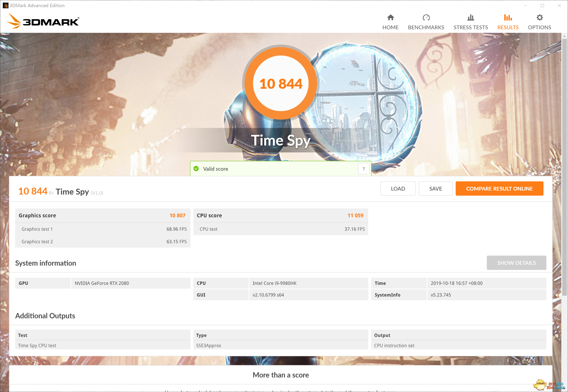Click the CPU score header row
The height and width of the screenshot is (392, 568).
pyautogui.click(x=280, y=215)
